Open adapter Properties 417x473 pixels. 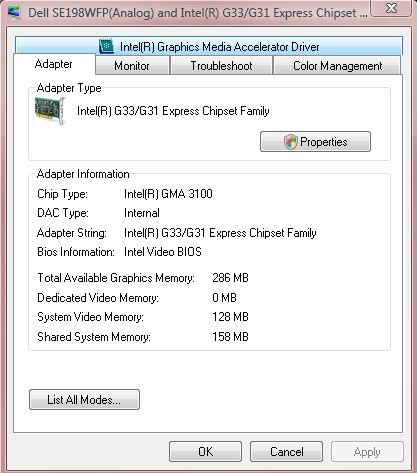tap(315, 142)
